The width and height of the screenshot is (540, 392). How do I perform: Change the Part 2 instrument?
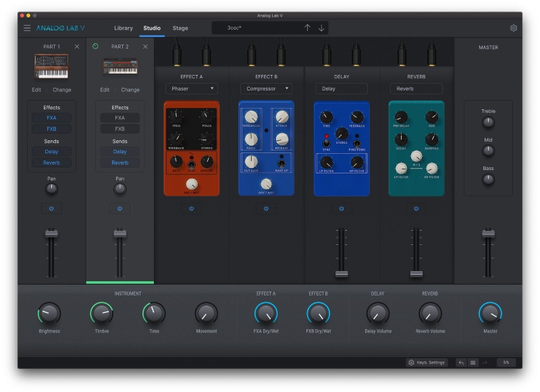(130, 90)
